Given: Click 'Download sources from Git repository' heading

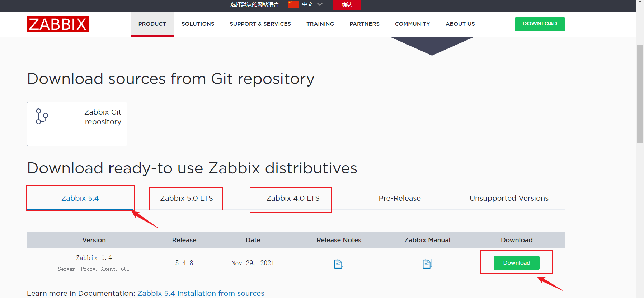Looking at the screenshot, I should 171,79.
